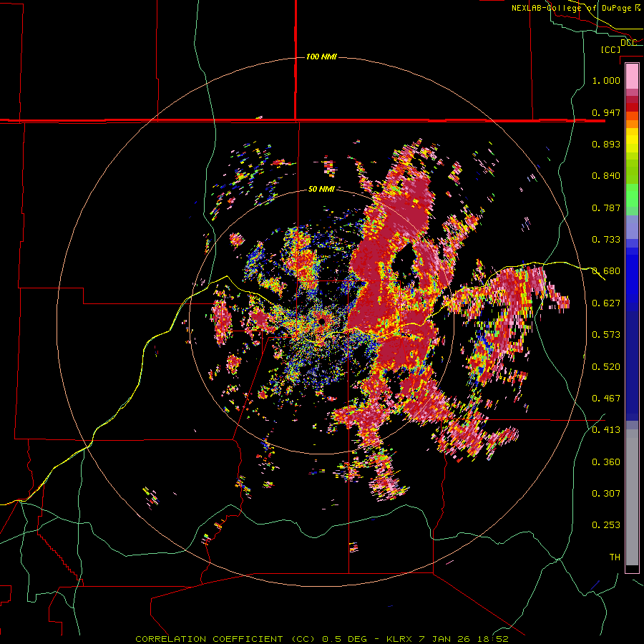
Task: Click the 0.893 legend value
Action: pyautogui.click(x=606, y=144)
